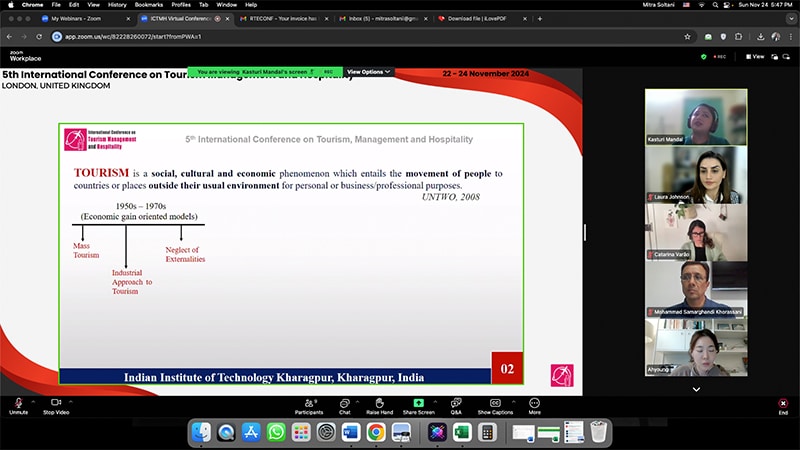This screenshot has width=800, height=450.
Task: Unmute the microphone in Zoom
Action: [x=18, y=403]
